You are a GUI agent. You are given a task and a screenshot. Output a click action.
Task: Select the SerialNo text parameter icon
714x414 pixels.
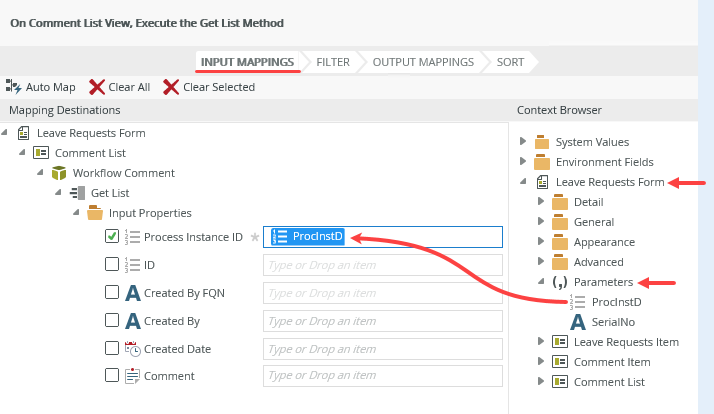[x=578, y=322]
